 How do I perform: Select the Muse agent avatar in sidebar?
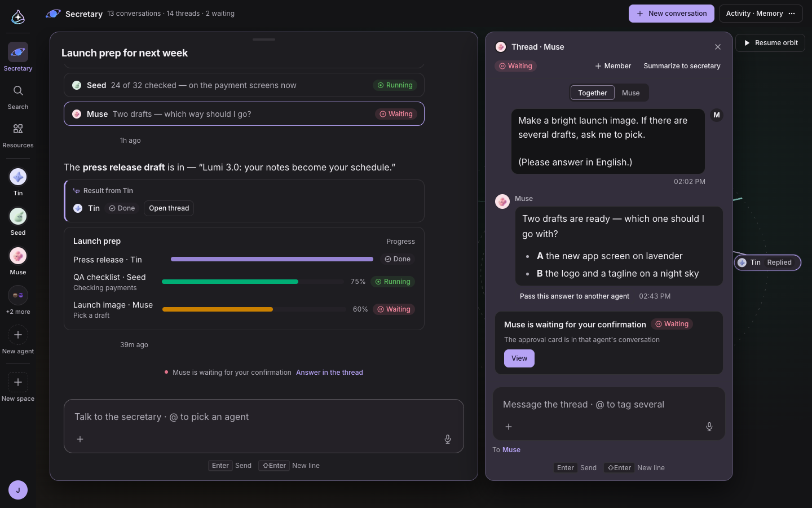(18, 256)
